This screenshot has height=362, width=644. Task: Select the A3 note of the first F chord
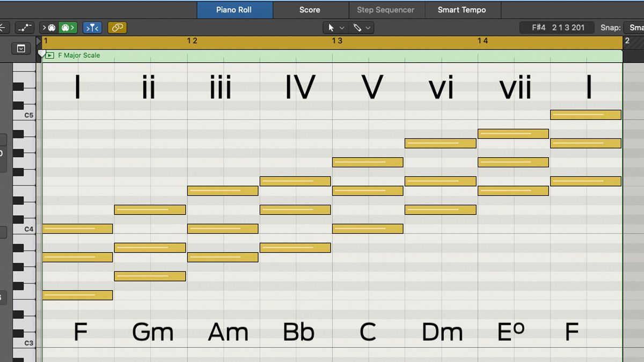pos(77,257)
